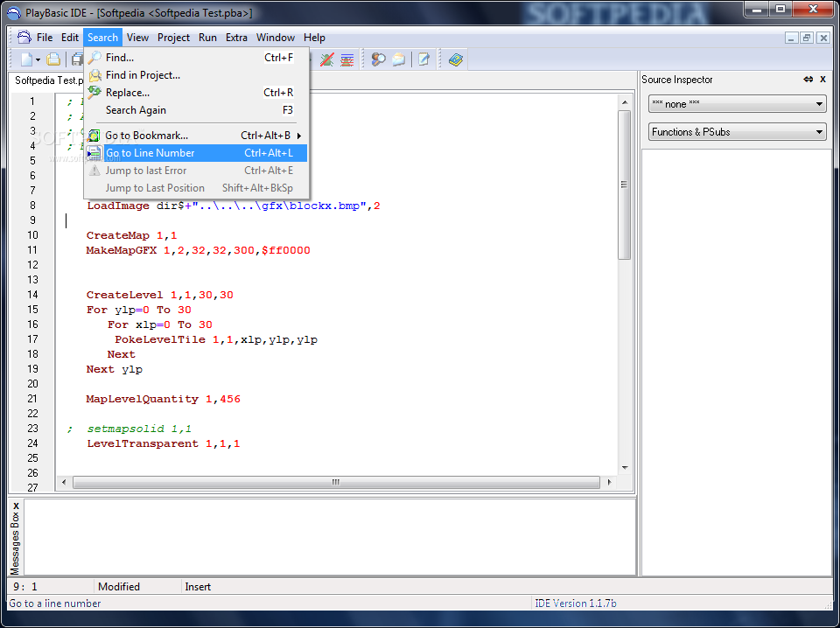Click the 'For xlp=0 To 30' line
Viewport: 840px width, 628px height.
159,324
